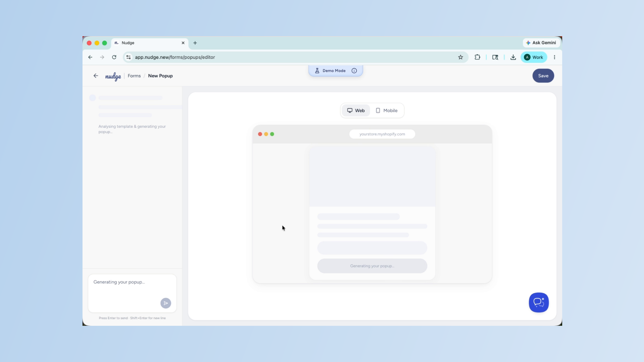The image size is (644, 362).
Task: Click the Demo Mode flask icon
Action: 317,71
